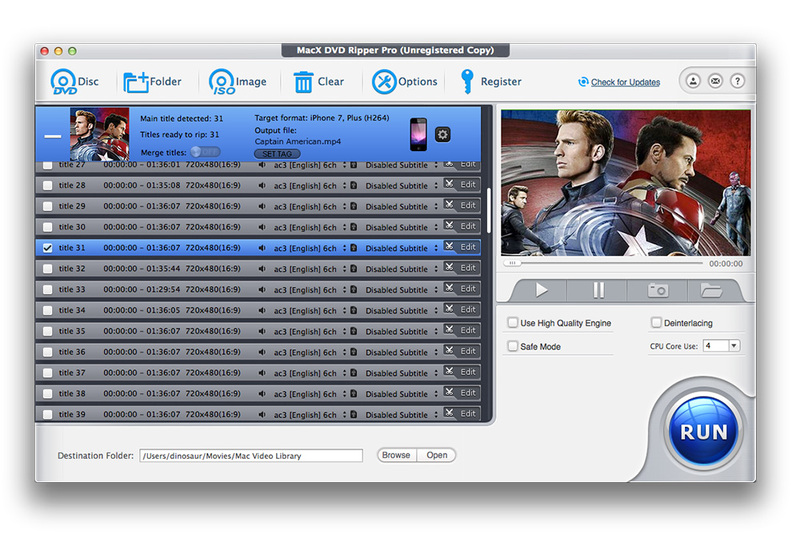
Task: Enable Use High Quality Engine
Action: [x=513, y=322]
